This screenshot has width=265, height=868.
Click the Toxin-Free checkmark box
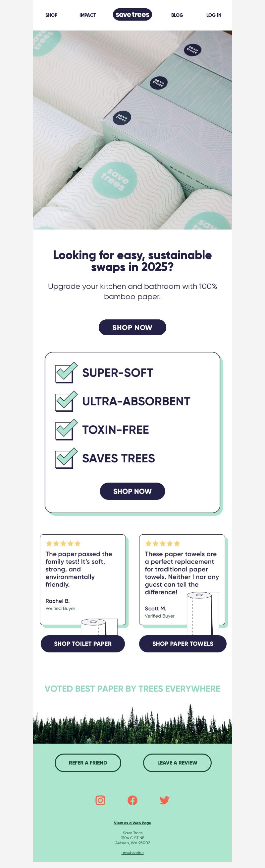tap(66, 430)
